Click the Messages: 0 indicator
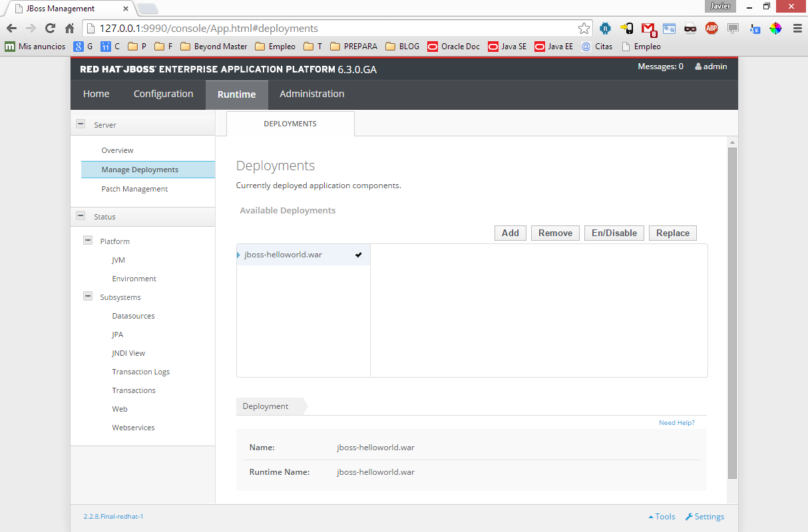808x532 pixels. 660,66
